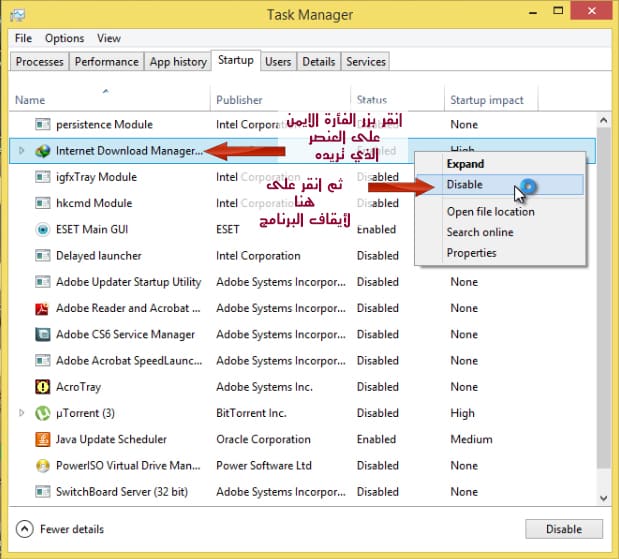Click Power Software Ltd publisher cell

click(x=264, y=465)
